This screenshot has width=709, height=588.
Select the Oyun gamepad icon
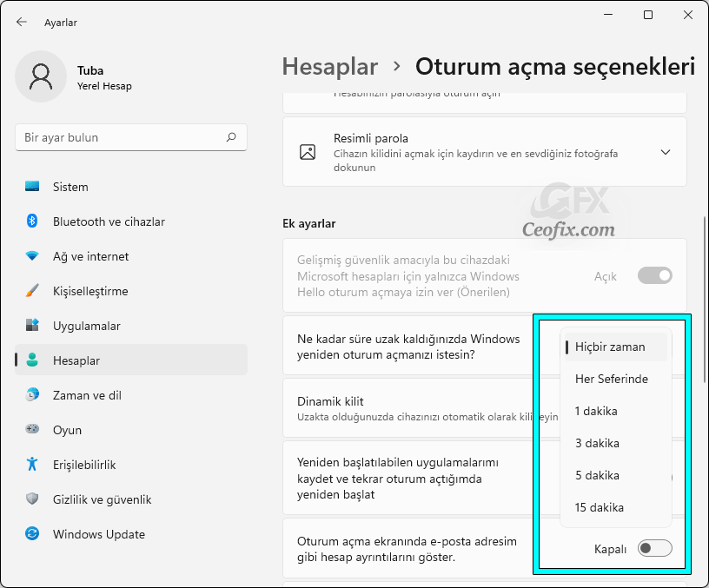(32, 429)
